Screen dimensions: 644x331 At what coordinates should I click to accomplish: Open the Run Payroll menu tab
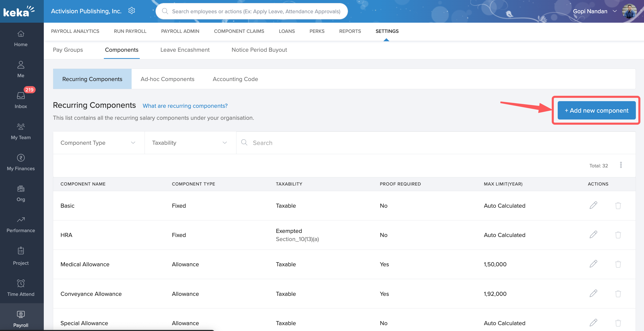[x=130, y=31]
